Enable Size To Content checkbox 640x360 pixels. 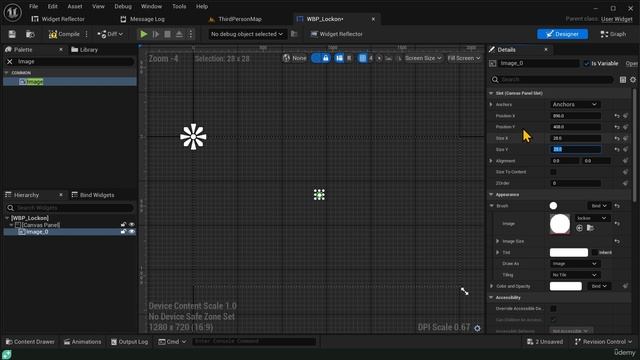tap(553, 172)
